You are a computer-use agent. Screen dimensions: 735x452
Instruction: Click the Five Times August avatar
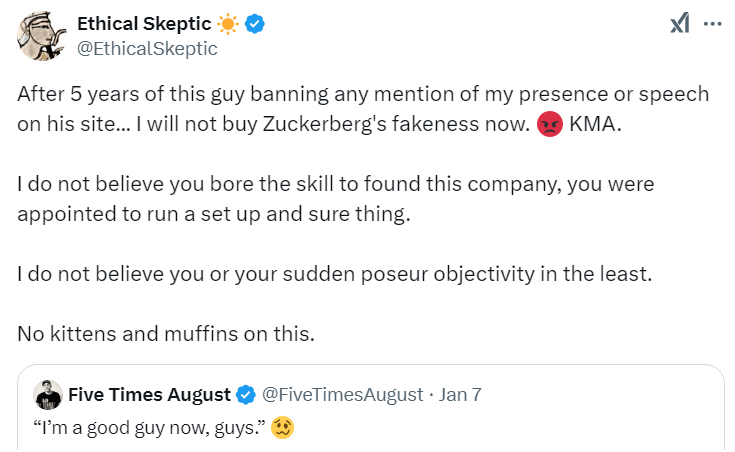point(48,395)
